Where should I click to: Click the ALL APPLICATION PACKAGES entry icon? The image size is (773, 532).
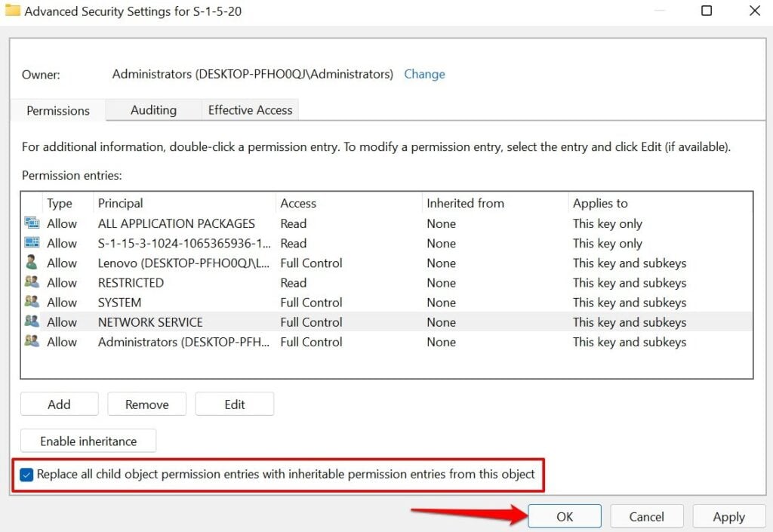pyautogui.click(x=32, y=223)
